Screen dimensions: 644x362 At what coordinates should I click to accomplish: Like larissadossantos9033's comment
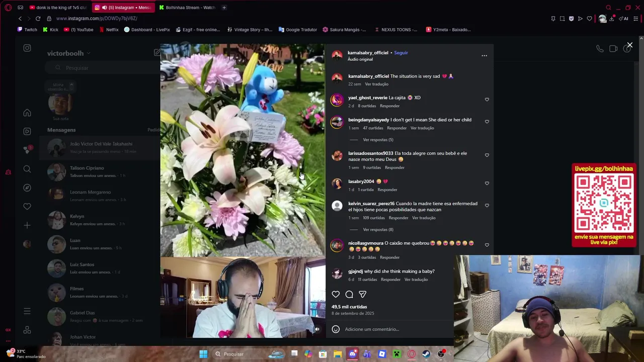point(487,155)
